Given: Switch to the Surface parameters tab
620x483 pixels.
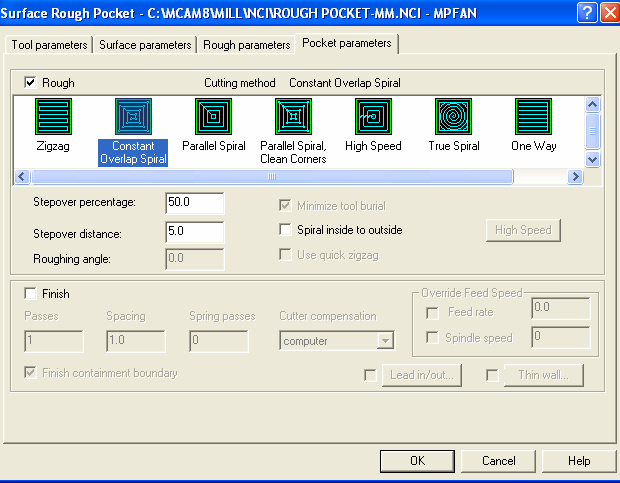Looking at the screenshot, I should click(x=145, y=45).
